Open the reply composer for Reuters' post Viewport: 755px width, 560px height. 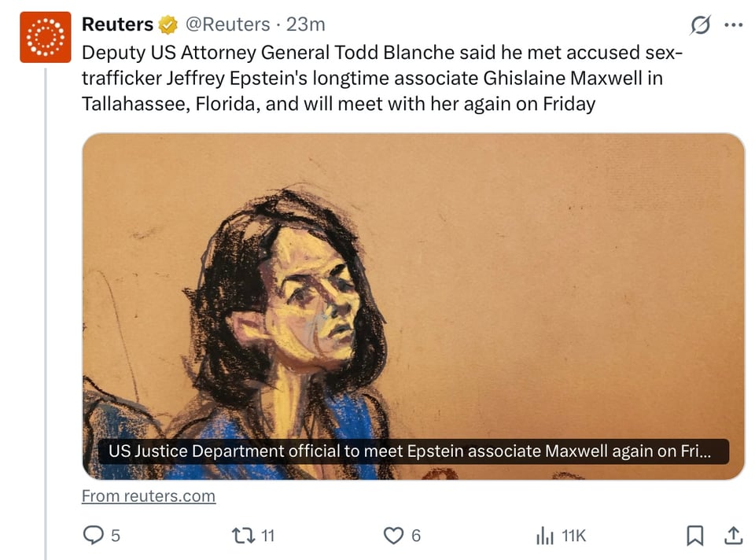click(94, 535)
